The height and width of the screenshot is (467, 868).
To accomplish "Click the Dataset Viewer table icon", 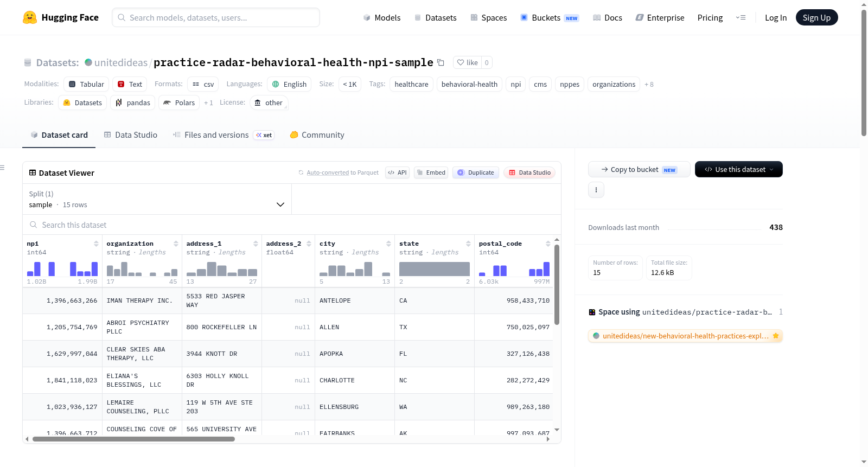I will pyautogui.click(x=33, y=172).
